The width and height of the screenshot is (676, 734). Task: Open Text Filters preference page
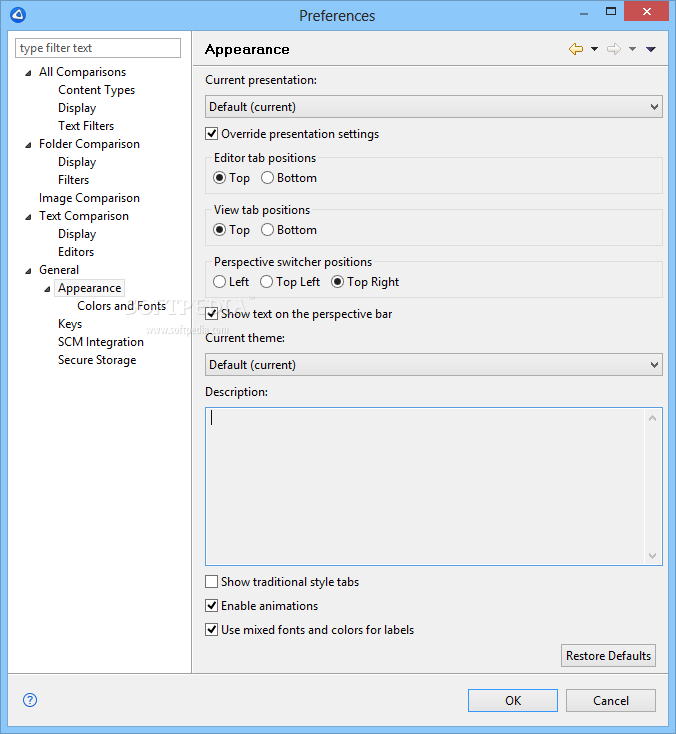[86, 125]
